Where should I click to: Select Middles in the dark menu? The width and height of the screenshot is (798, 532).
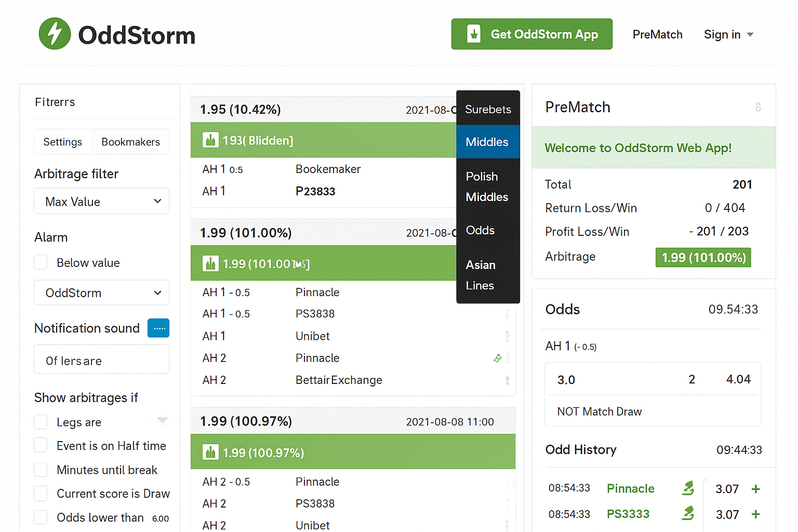pyautogui.click(x=487, y=142)
